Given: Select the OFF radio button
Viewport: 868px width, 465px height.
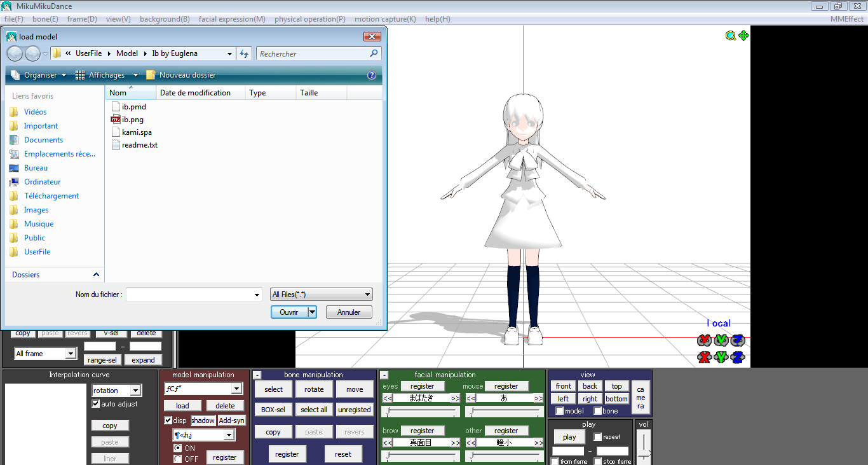Looking at the screenshot, I should 177,459.
